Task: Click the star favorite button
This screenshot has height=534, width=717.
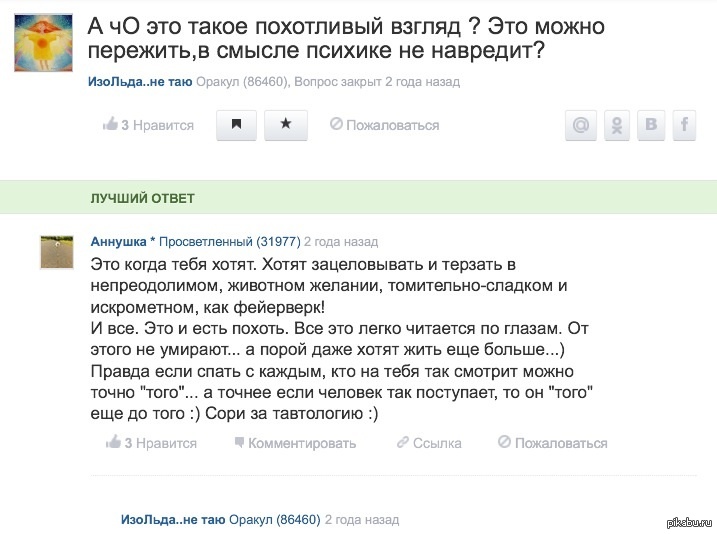Action: coord(286,125)
